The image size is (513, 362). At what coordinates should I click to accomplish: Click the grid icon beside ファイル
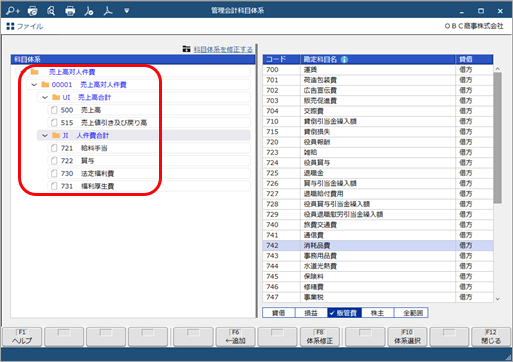10,26
